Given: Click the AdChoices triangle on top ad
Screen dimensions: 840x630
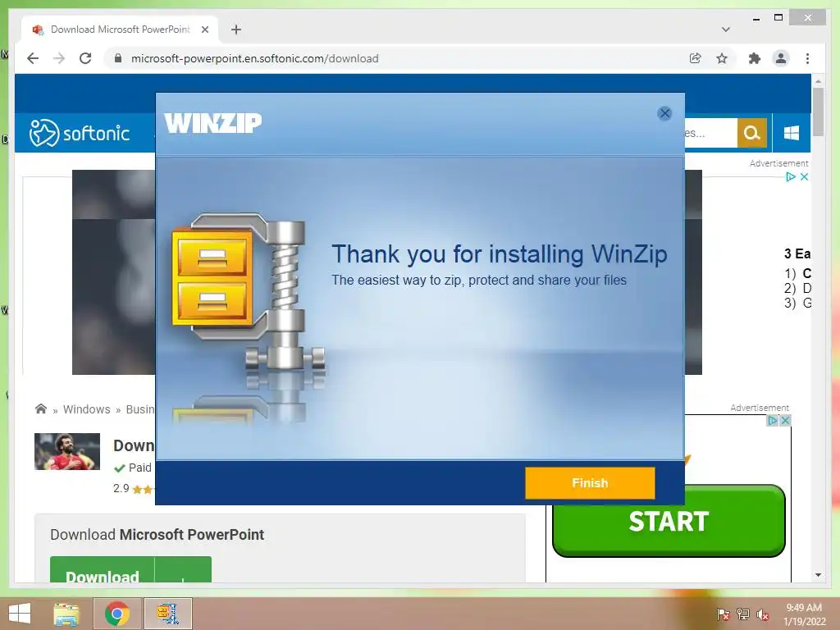Looking at the screenshot, I should (790, 177).
